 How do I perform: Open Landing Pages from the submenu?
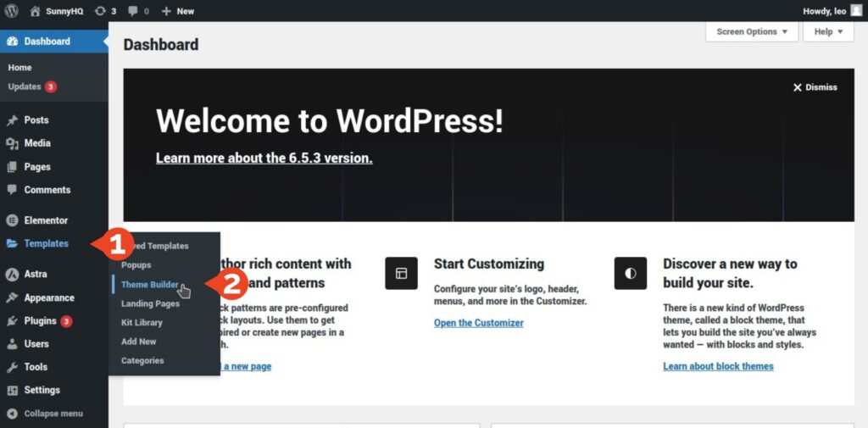tap(151, 303)
